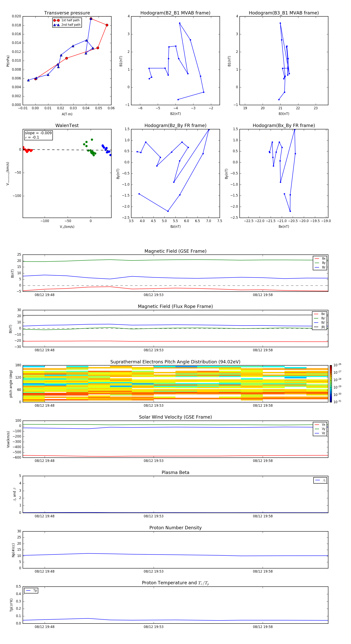Screen dimensions: 351x644
Task: Click the 'Vsw(km/s)' y-axis label
Action: (8, 439)
